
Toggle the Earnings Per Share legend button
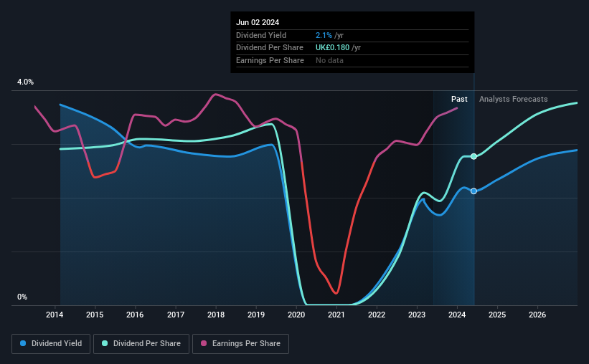coord(240,344)
